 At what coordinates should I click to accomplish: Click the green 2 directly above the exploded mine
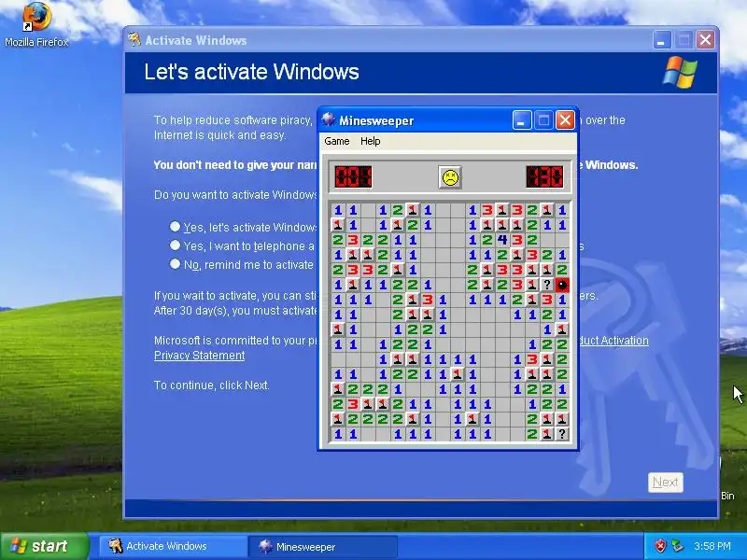click(562, 270)
